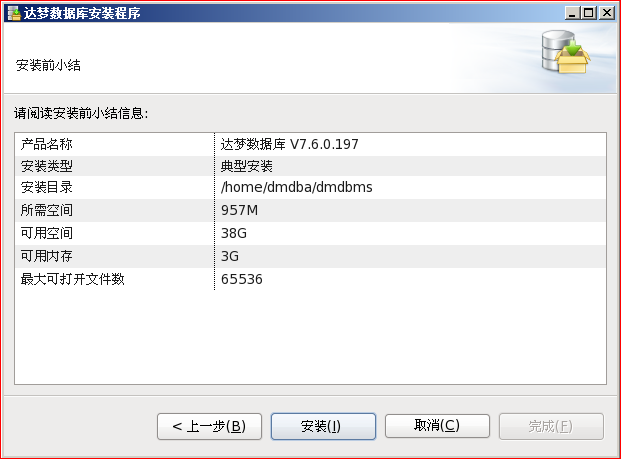Image resolution: width=621 pixels, height=459 pixels.
Task: Click the database package icon in the header
Action: point(566,52)
